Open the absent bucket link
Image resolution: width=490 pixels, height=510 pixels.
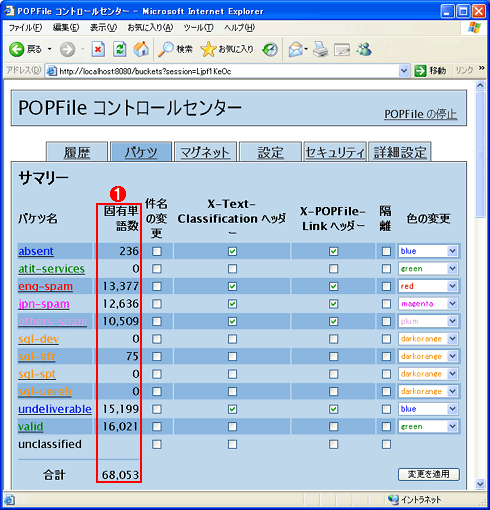tap(36, 251)
